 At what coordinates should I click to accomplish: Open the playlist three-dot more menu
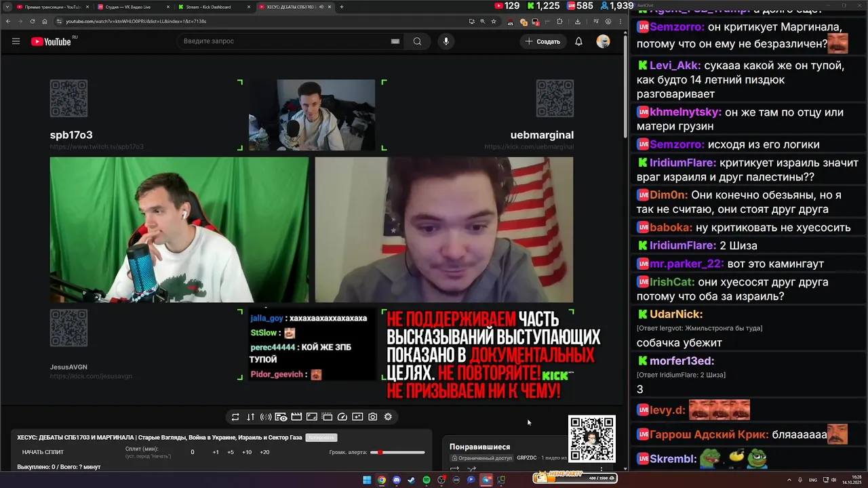pos(601,468)
